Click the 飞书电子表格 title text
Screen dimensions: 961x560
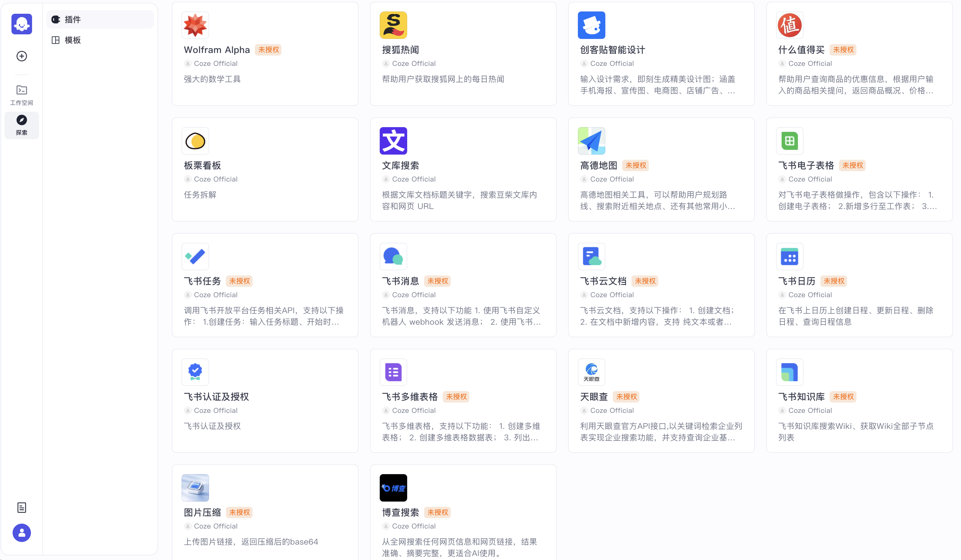[806, 165]
